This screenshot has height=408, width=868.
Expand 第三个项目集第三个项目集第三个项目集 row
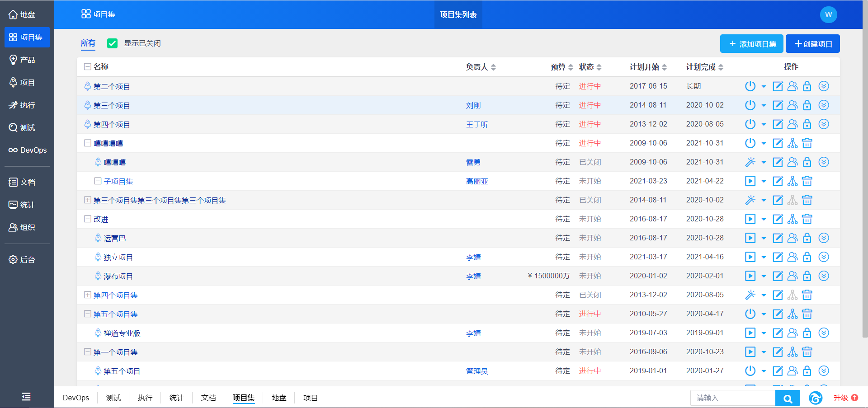coord(88,200)
